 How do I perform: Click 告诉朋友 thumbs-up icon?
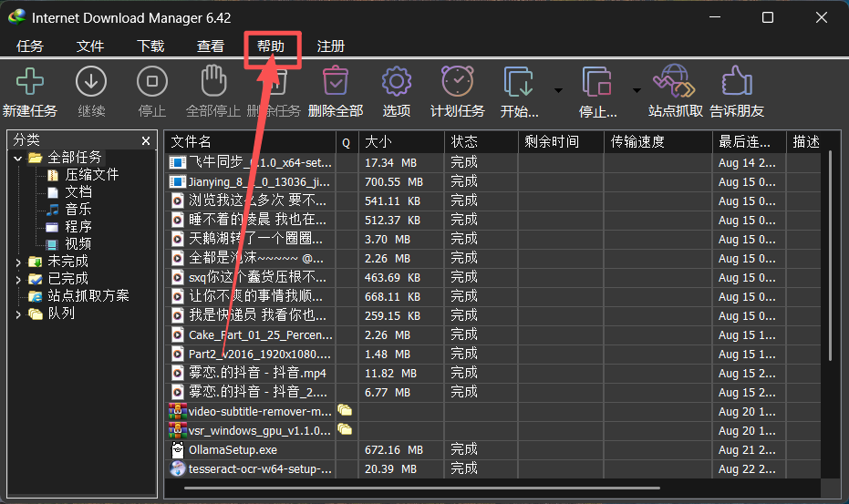pos(737,81)
